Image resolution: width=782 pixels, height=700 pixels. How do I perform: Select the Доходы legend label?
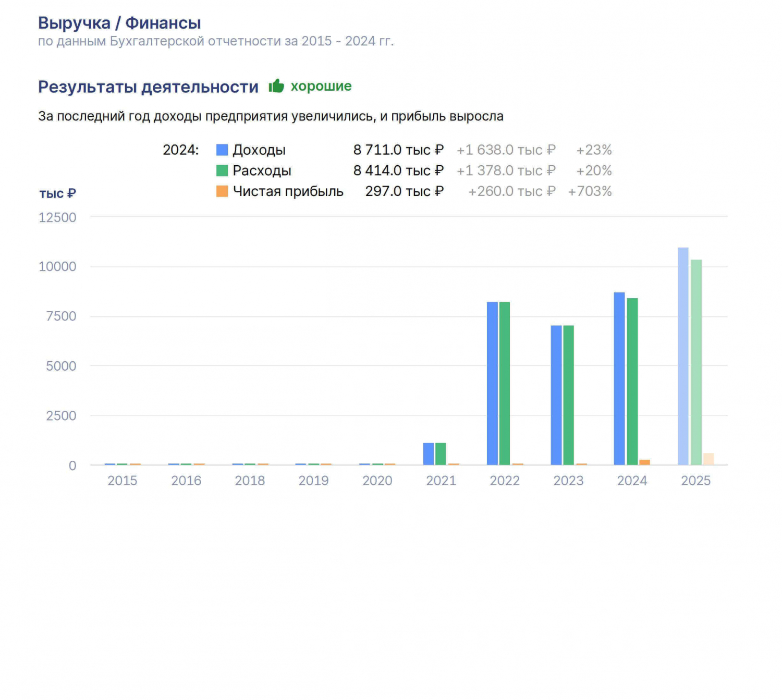(259, 150)
